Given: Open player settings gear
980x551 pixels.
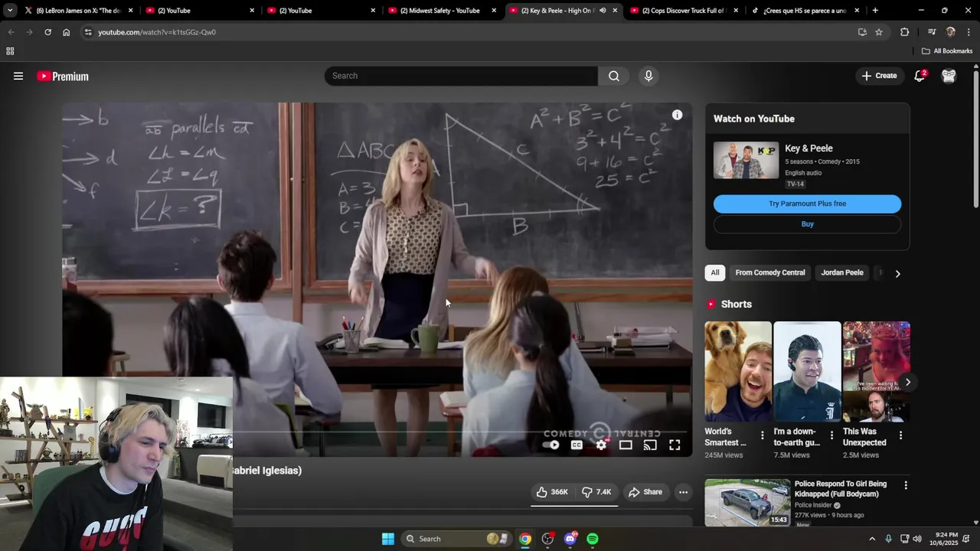Looking at the screenshot, I should click(602, 445).
